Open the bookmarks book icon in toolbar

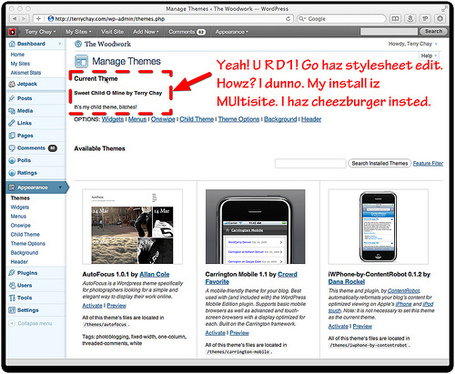[395, 19]
